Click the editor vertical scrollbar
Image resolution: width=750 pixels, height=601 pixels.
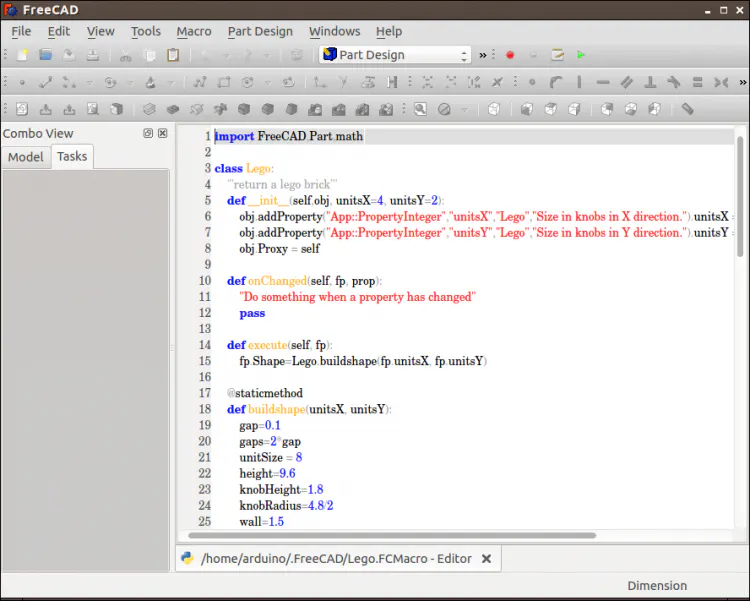740,200
